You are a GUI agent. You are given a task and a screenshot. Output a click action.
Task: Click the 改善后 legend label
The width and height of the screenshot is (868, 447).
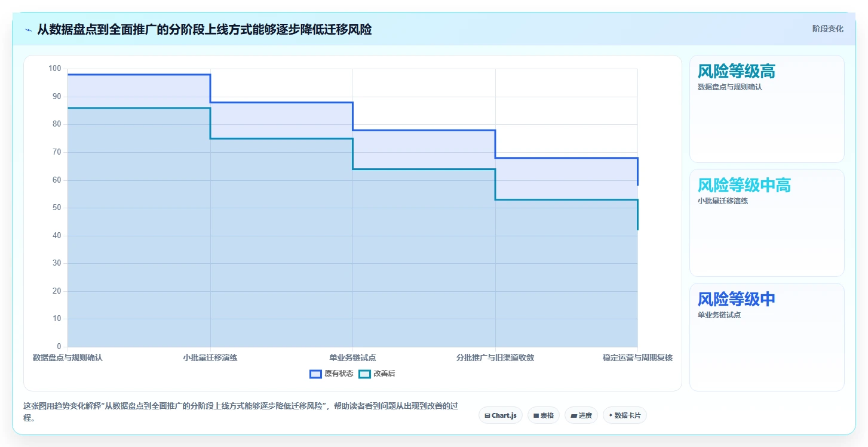tap(384, 374)
